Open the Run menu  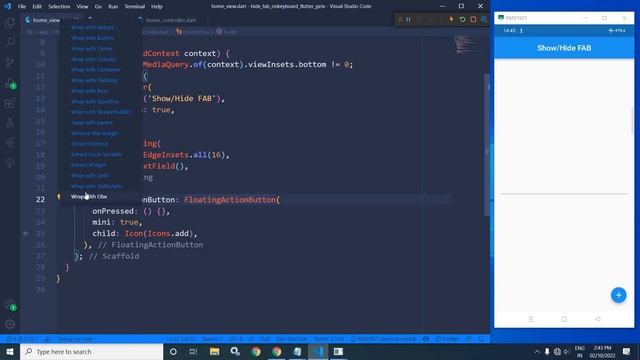pyautogui.click(x=113, y=7)
